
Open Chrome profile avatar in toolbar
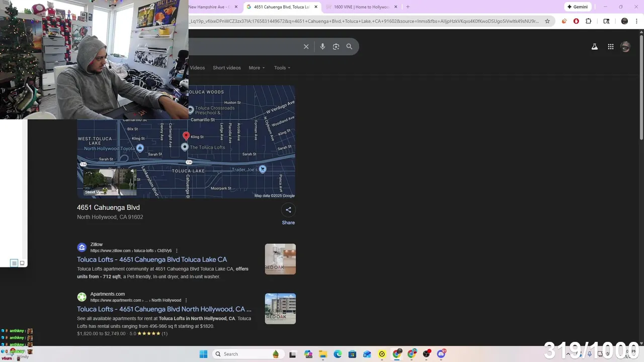624,21
